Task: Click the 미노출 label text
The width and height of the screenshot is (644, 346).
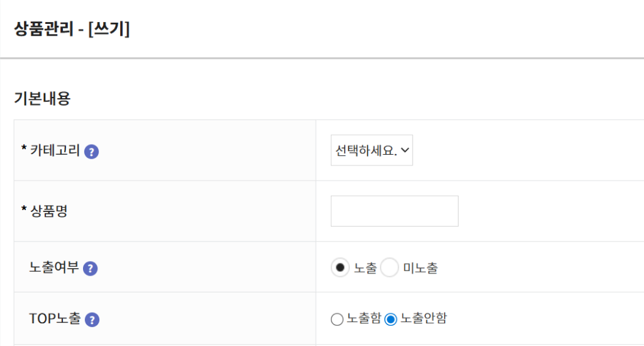Action: 420,268
